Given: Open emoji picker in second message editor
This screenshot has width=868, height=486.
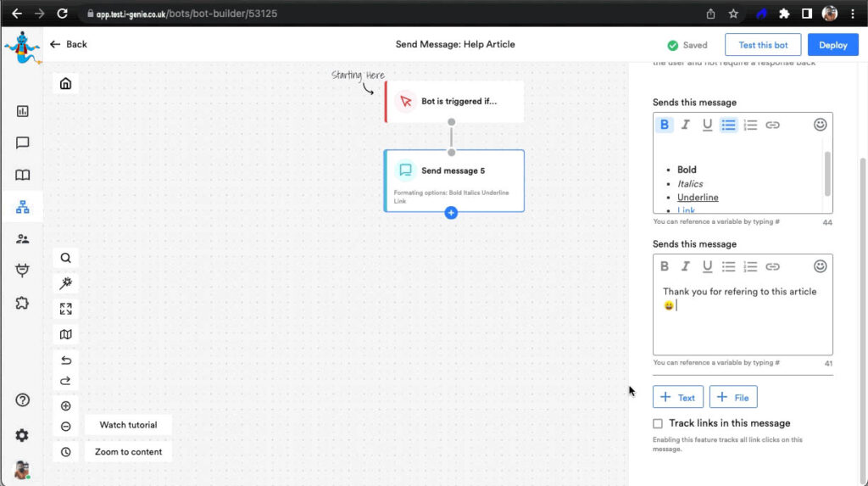Looking at the screenshot, I should click(x=820, y=266).
